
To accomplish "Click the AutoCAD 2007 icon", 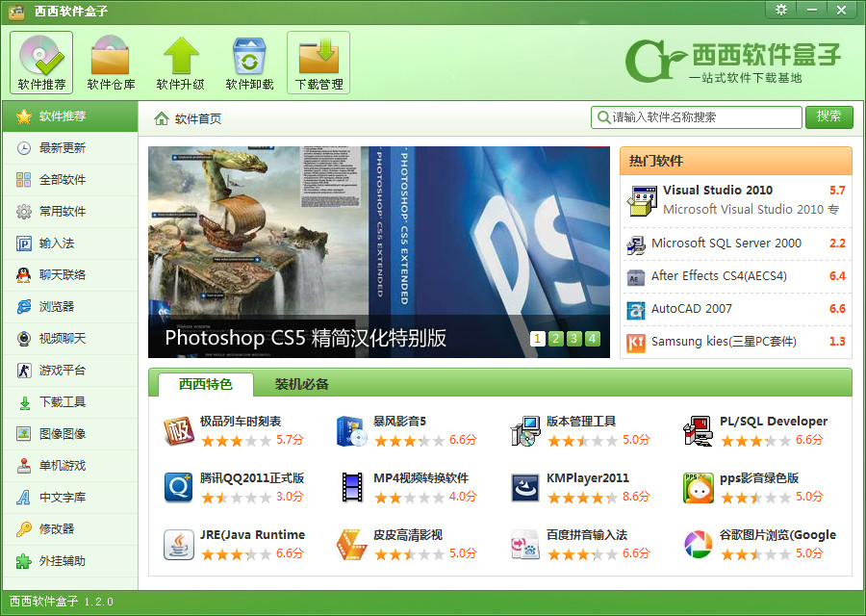I will 636,310.
